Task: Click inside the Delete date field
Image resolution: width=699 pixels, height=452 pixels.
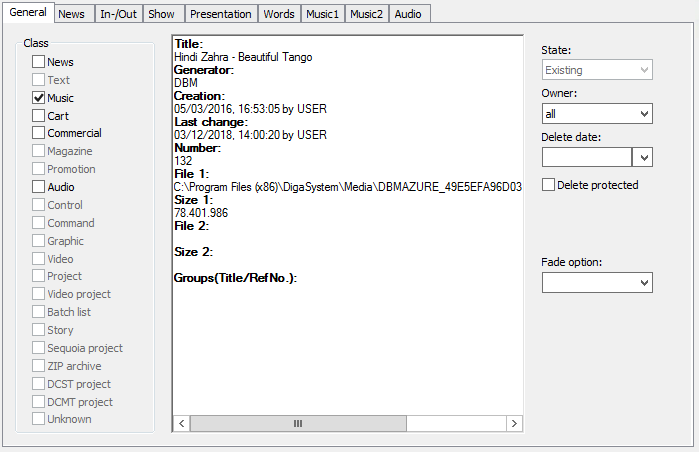Action: 587,157
